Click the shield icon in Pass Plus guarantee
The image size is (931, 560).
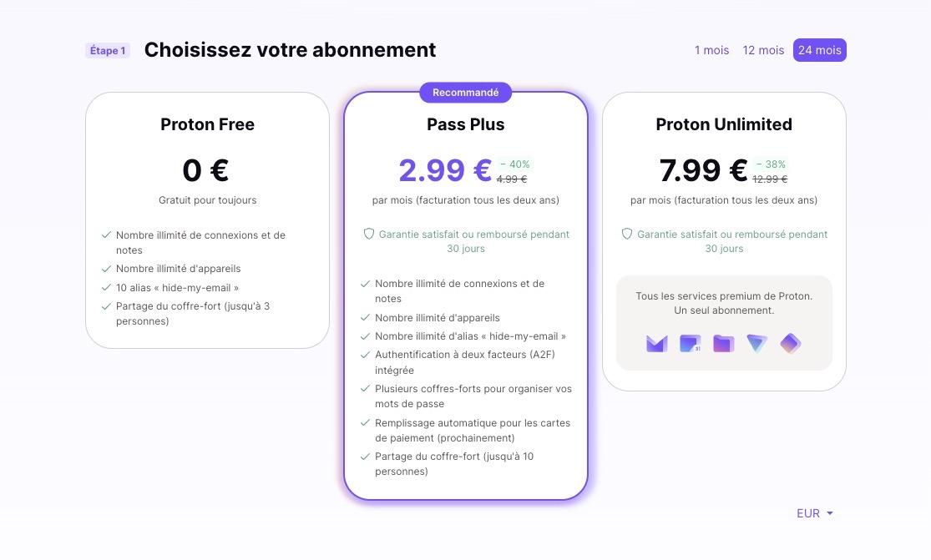369,235
